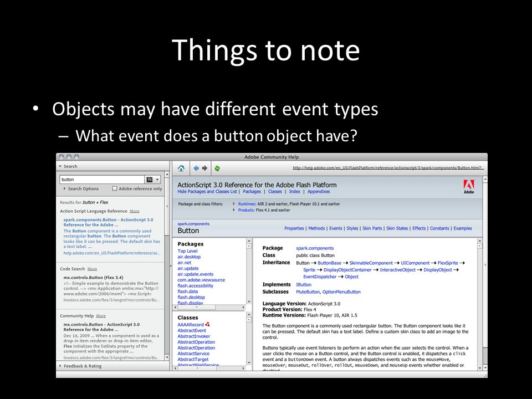Select the AbstractTarget class

tap(193, 359)
